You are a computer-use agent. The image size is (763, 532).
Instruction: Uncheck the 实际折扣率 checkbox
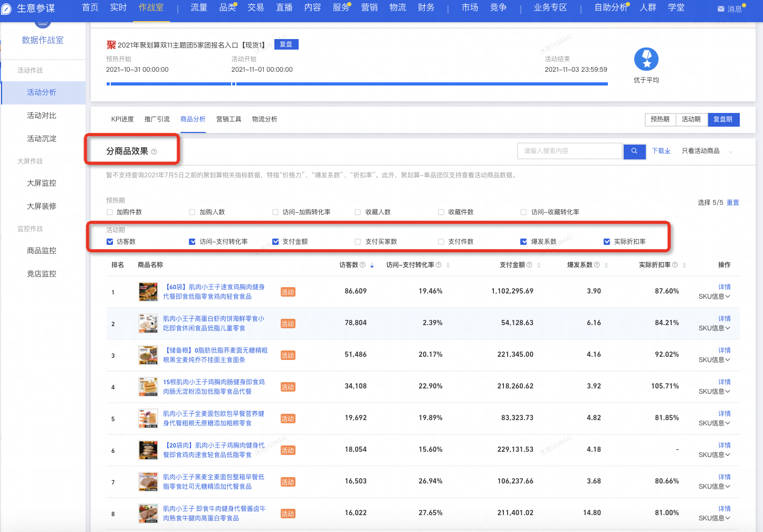(607, 242)
